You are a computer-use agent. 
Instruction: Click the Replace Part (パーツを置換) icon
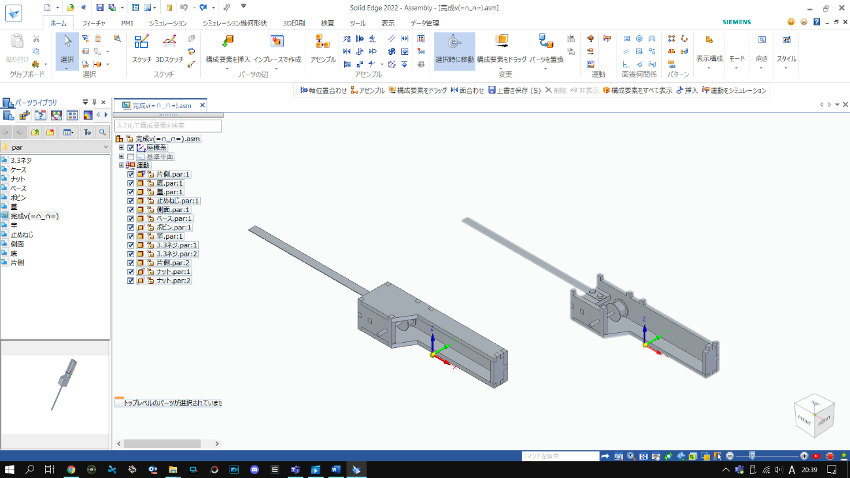[x=546, y=42]
